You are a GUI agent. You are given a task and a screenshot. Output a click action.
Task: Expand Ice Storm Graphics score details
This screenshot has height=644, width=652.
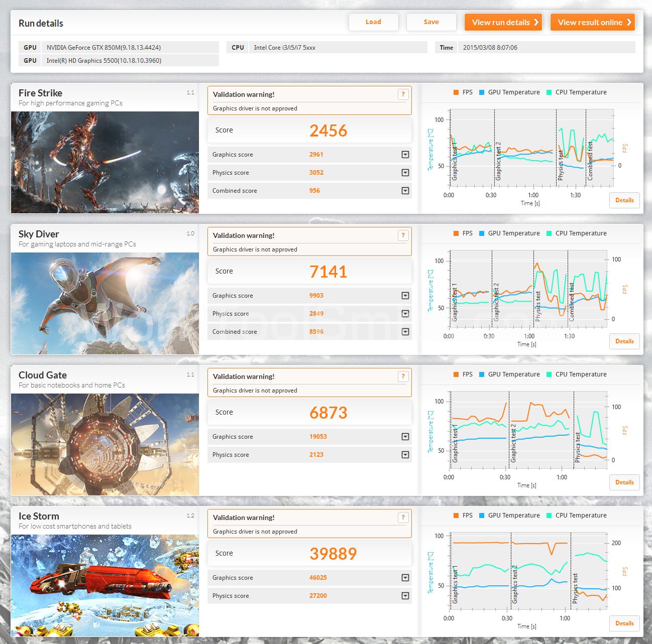click(x=405, y=578)
